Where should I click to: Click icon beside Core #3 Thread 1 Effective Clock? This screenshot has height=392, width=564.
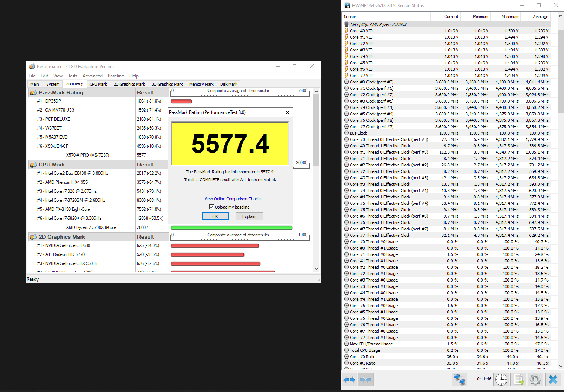346,184
